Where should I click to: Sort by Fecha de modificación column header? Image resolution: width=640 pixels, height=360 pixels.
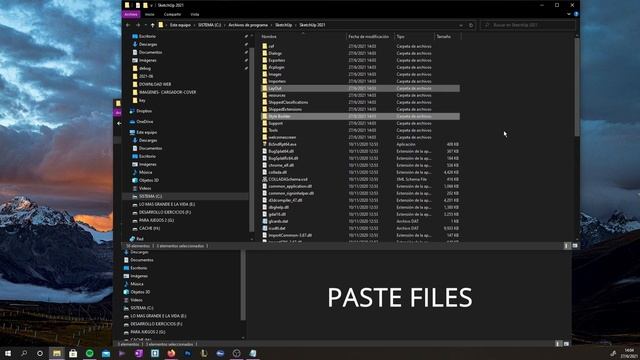pos(370,37)
